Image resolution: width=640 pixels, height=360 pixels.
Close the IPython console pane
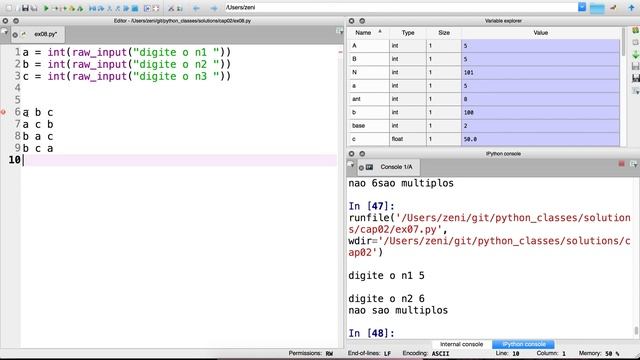tap(351, 154)
